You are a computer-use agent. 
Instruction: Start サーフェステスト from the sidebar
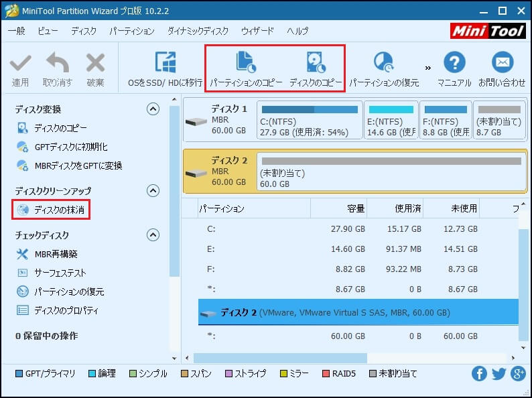coord(51,273)
